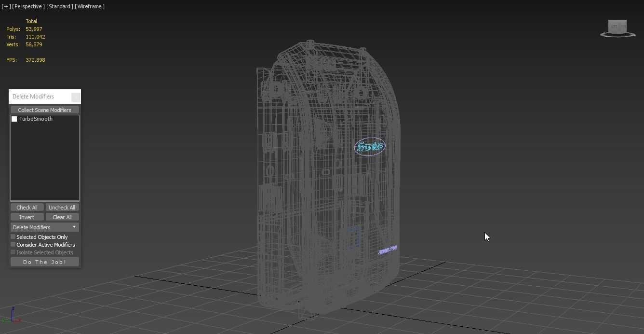Click the Invert button
The height and width of the screenshot is (334, 644).
pos(27,217)
